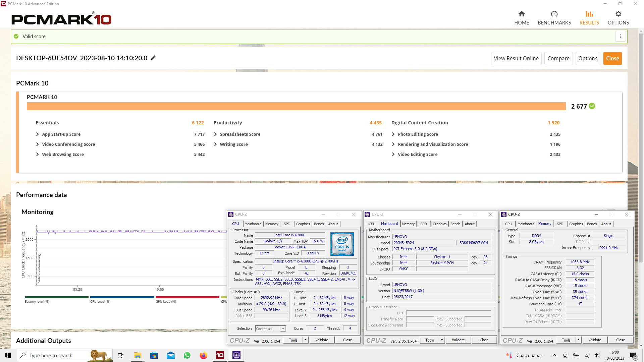The width and height of the screenshot is (644, 362).
Task: Select About tab in Memory CPU-Z window
Action: click(x=606, y=224)
